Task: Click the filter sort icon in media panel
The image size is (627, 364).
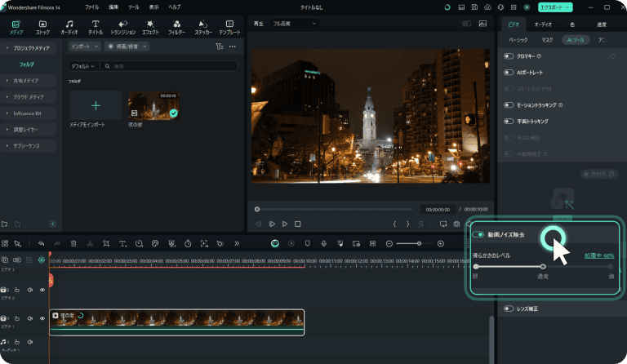Action: (x=219, y=47)
